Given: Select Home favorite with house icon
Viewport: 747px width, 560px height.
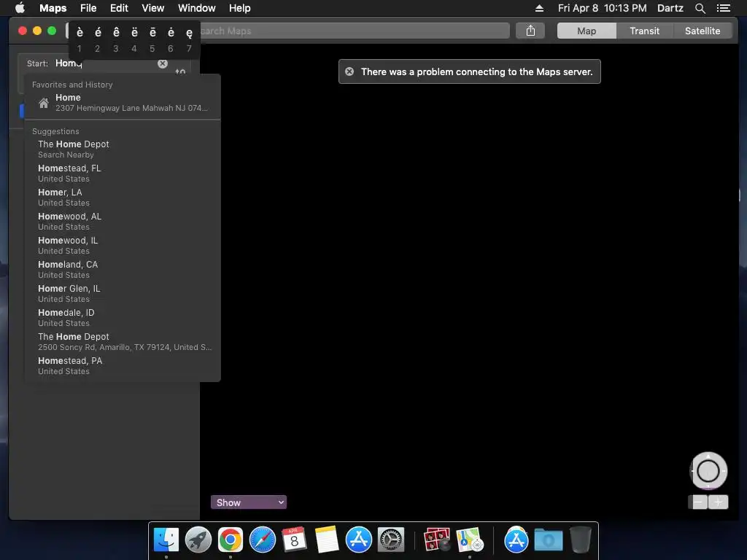Looking at the screenshot, I should point(123,102).
